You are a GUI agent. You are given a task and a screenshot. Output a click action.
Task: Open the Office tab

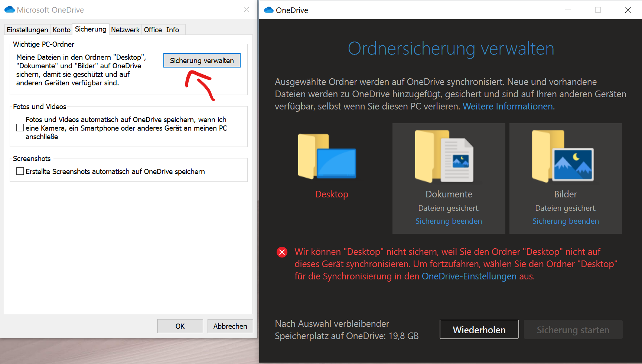point(153,30)
